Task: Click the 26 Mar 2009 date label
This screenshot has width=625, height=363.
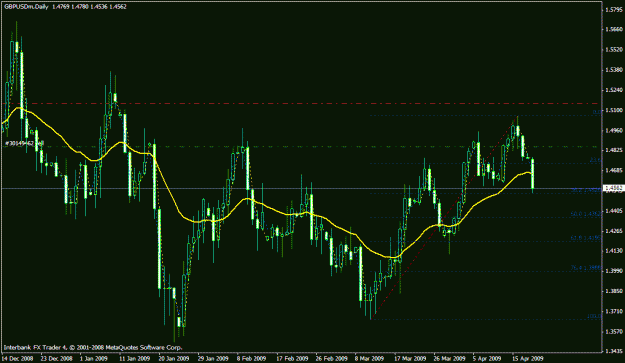Action: point(450,358)
